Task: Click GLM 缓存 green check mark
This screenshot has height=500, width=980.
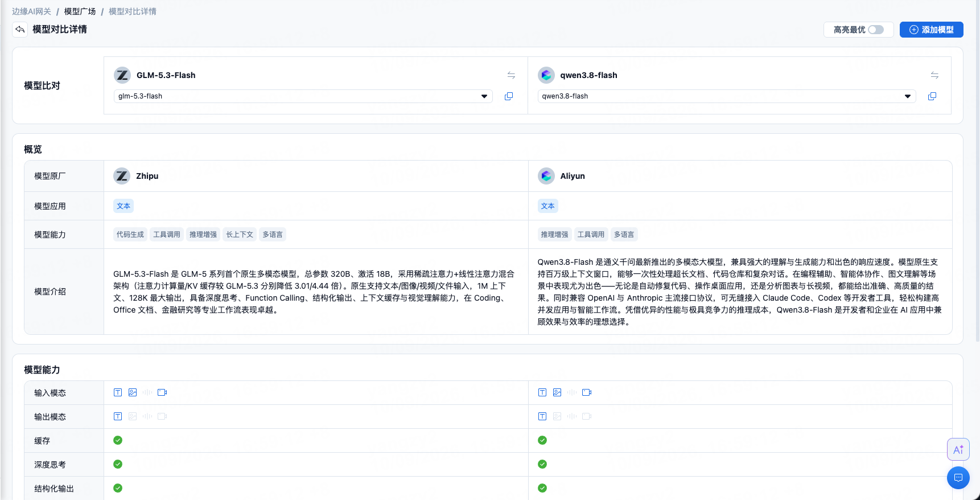Action: [x=118, y=440]
